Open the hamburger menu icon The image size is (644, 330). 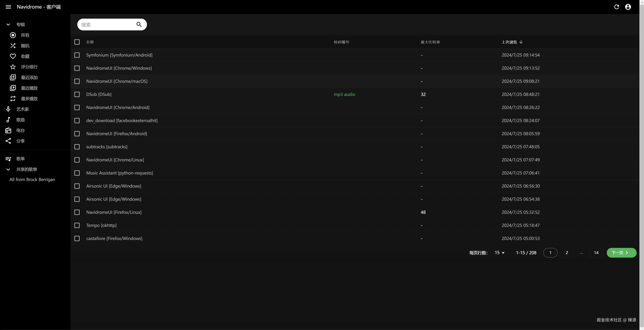click(x=8, y=7)
